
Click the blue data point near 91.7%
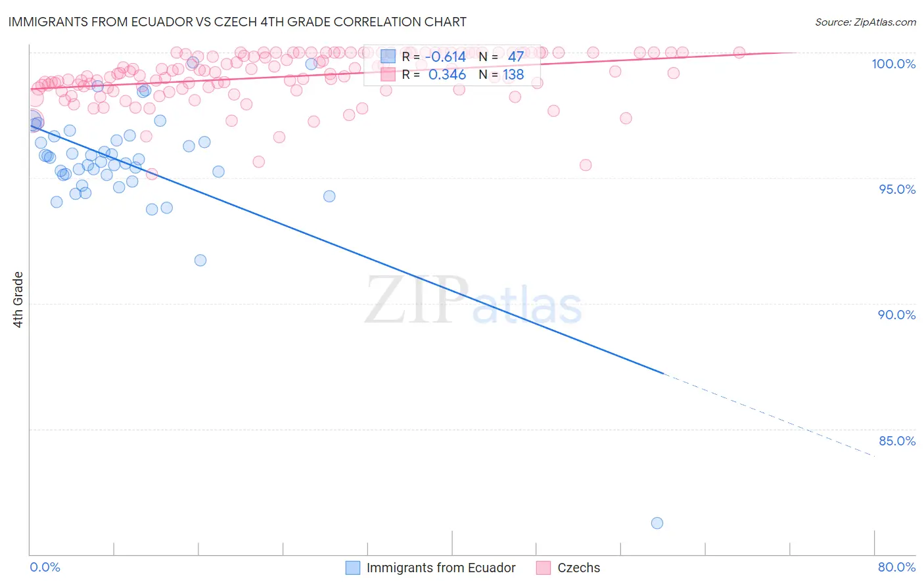pos(200,260)
